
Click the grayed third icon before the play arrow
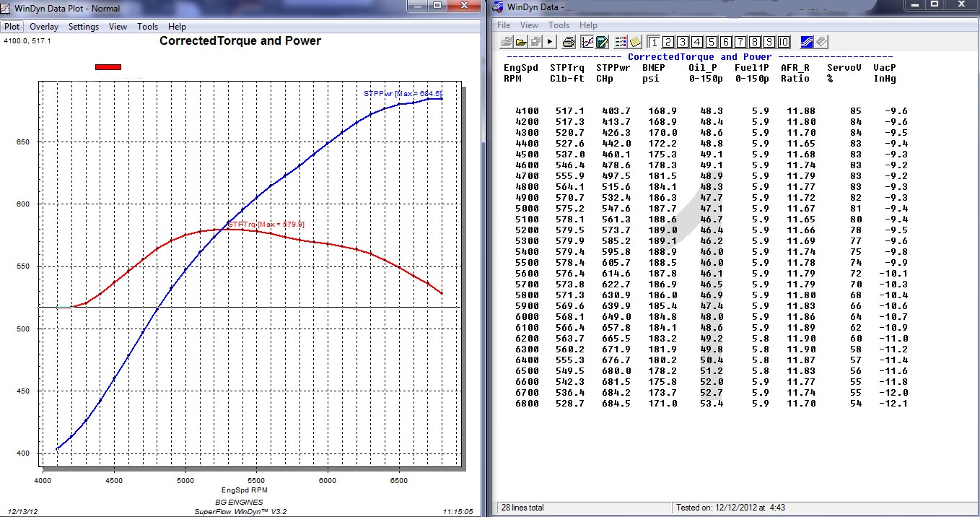(535, 41)
